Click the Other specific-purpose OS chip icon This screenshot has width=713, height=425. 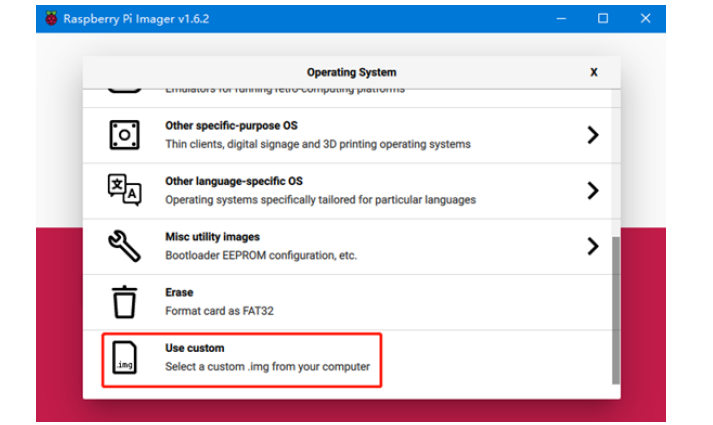click(124, 135)
